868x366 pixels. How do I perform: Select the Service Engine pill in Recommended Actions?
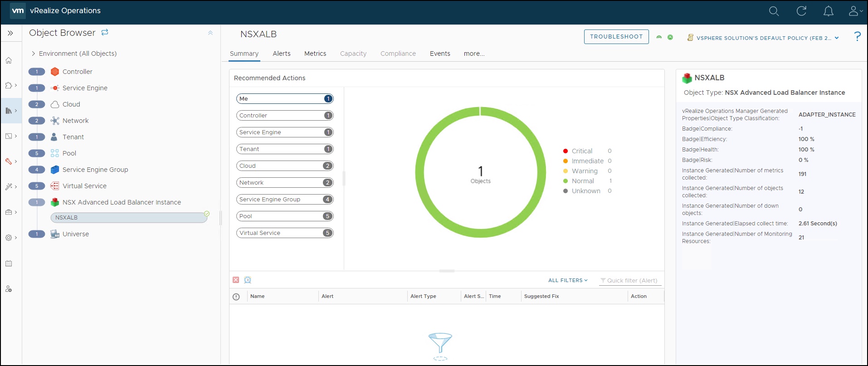pos(285,132)
